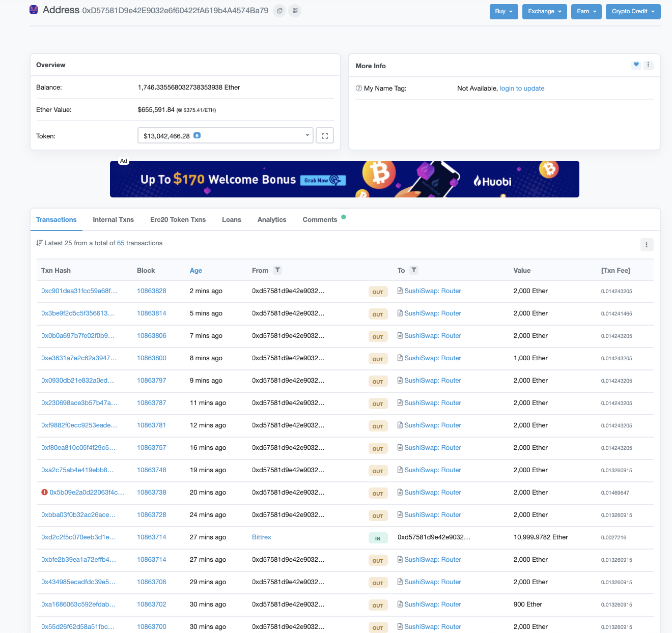Open transaction 0xd2c2f5c070eeb3d1e
Screen dimensions: 672x633
point(78,537)
